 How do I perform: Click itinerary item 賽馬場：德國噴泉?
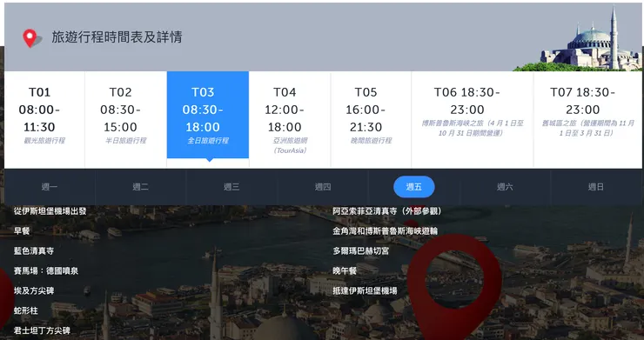[46, 271]
